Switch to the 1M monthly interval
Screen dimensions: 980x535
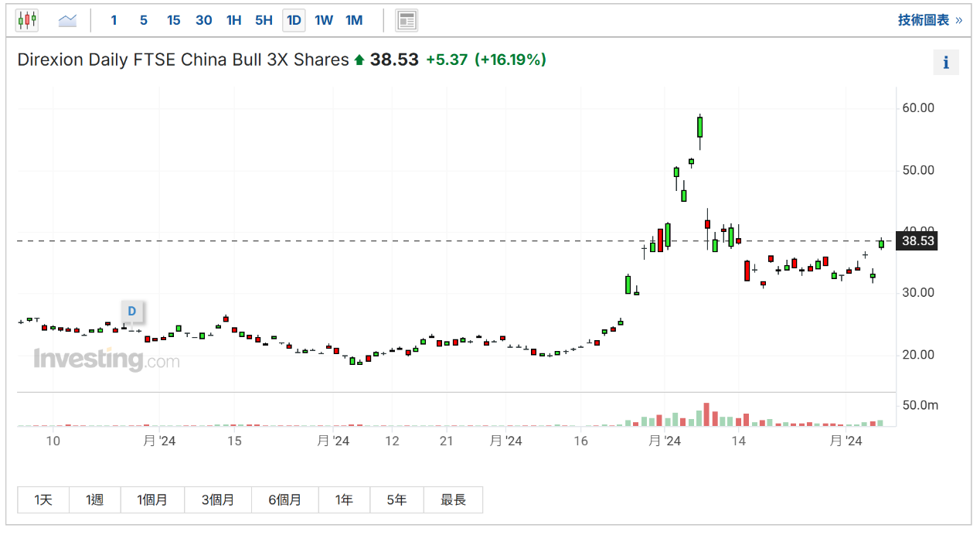pyautogui.click(x=354, y=20)
